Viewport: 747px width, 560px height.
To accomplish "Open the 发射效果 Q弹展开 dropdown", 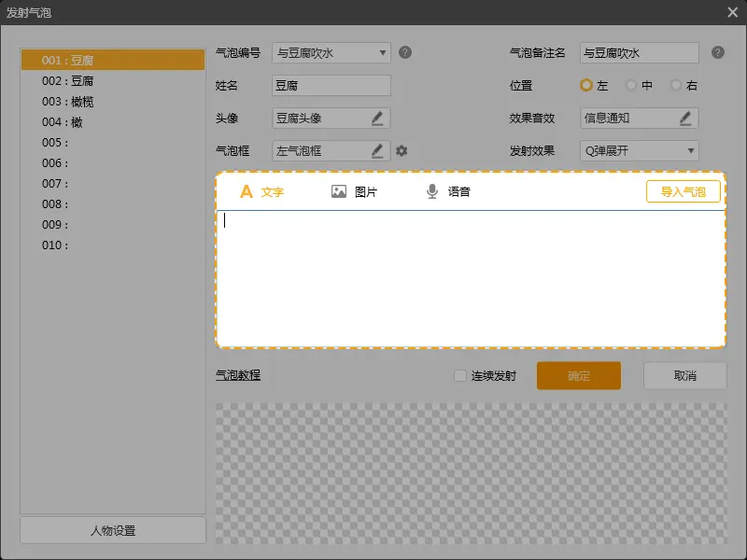I will 690,150.
